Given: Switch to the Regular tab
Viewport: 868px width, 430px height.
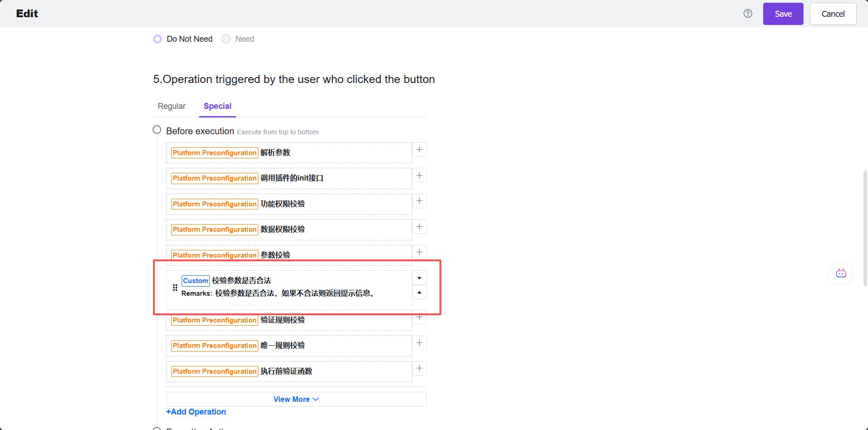Looking at the screenshot, I should pos(172,106).
